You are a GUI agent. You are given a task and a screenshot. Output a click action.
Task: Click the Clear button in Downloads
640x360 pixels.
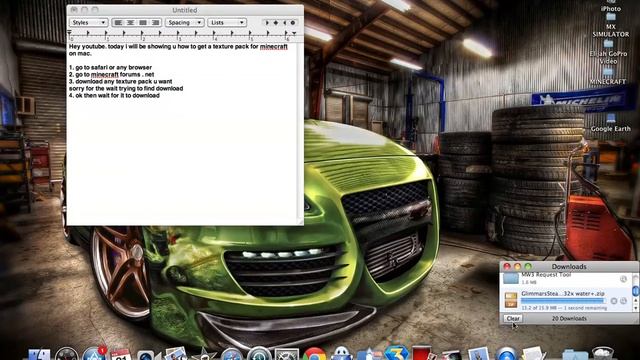coord(513,318)
